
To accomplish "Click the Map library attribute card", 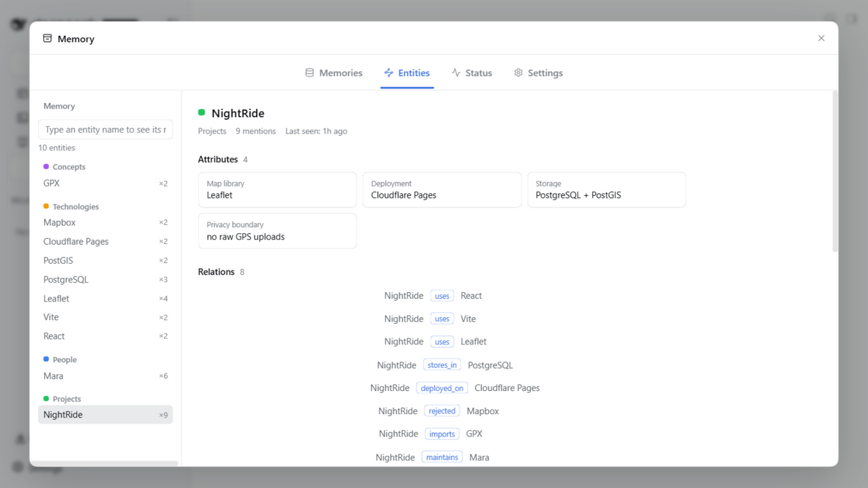I will [277, 189].
